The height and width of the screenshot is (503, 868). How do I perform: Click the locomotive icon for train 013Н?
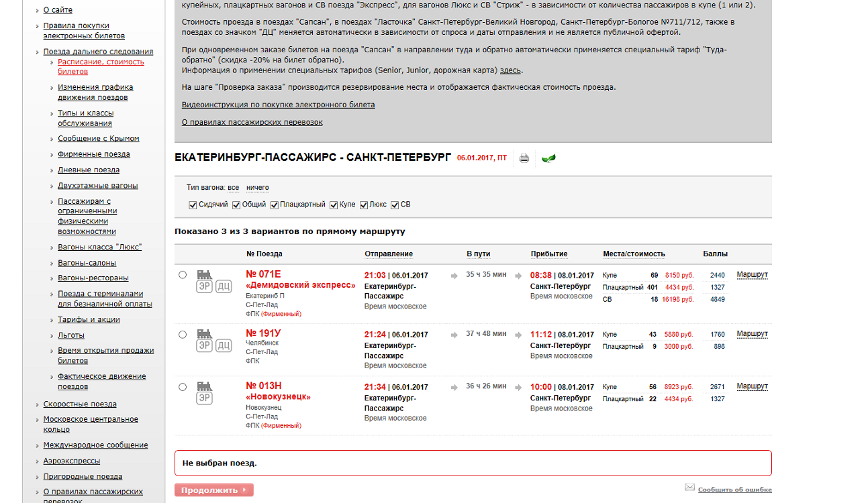pos(204,386)
